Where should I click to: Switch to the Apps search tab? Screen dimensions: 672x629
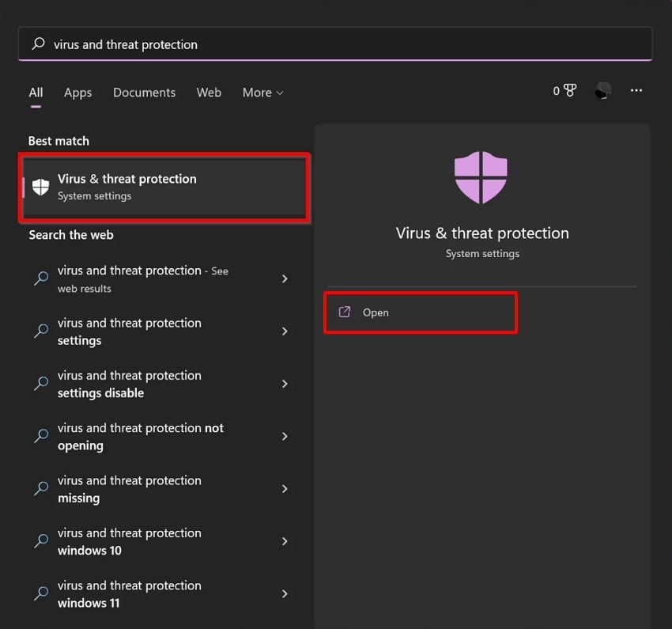[77, 93]
